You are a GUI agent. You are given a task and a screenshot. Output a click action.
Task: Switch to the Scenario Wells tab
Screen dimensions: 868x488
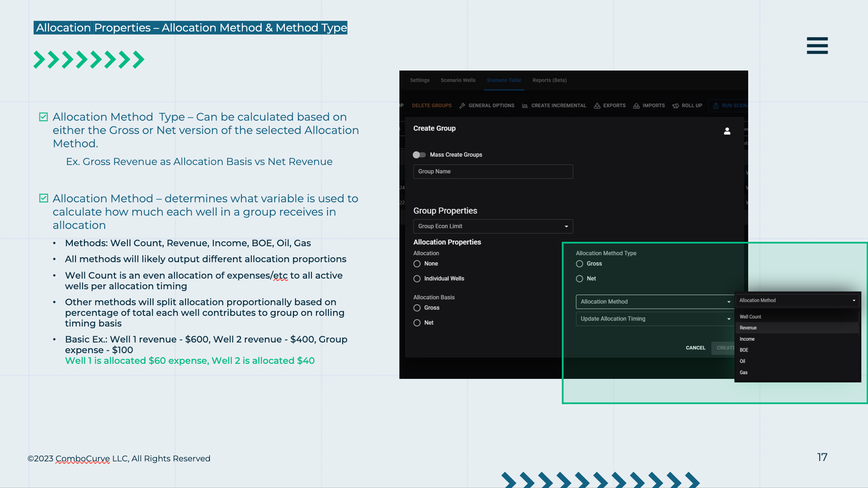[458, 80]
